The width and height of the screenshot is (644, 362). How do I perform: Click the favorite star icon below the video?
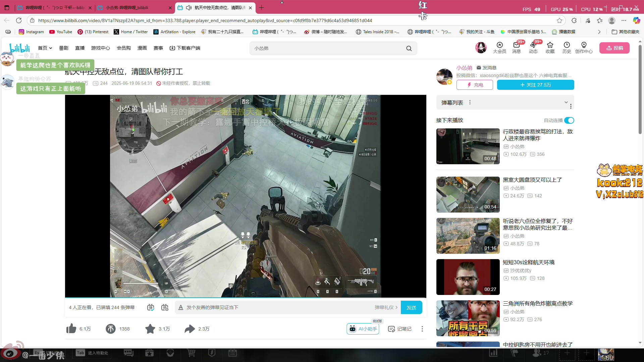point(150,329)
